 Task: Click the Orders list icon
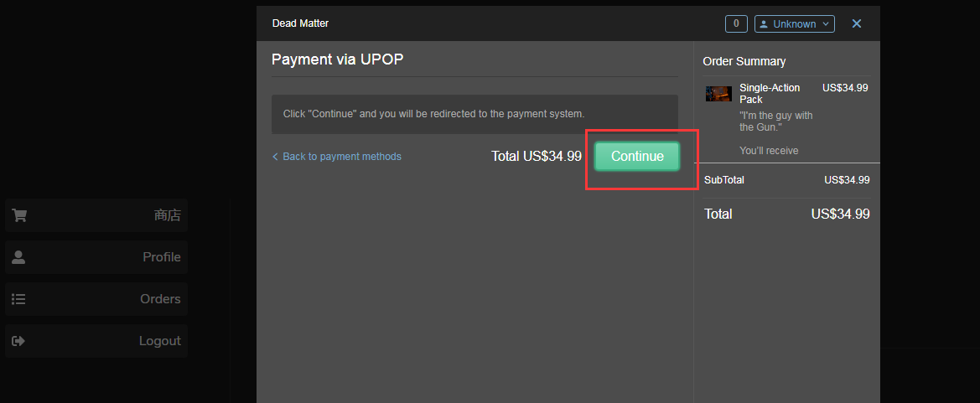pos(18,299)
